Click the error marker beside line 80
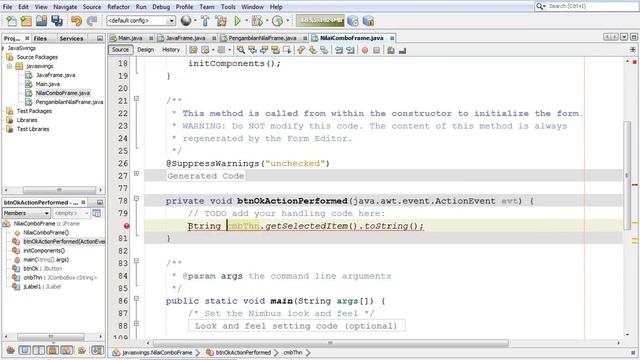Image resolution: width=640 pixels, height=360 pixels. tap(127, 226)
